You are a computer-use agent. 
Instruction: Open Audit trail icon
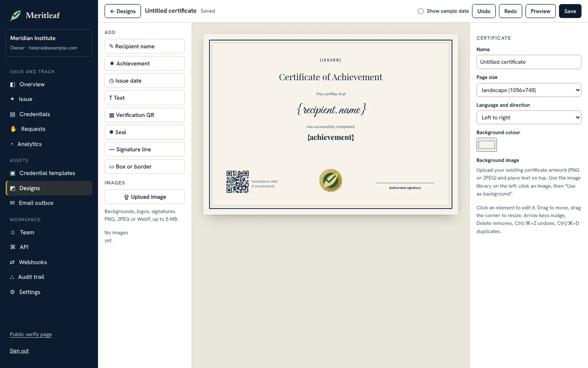12,277
